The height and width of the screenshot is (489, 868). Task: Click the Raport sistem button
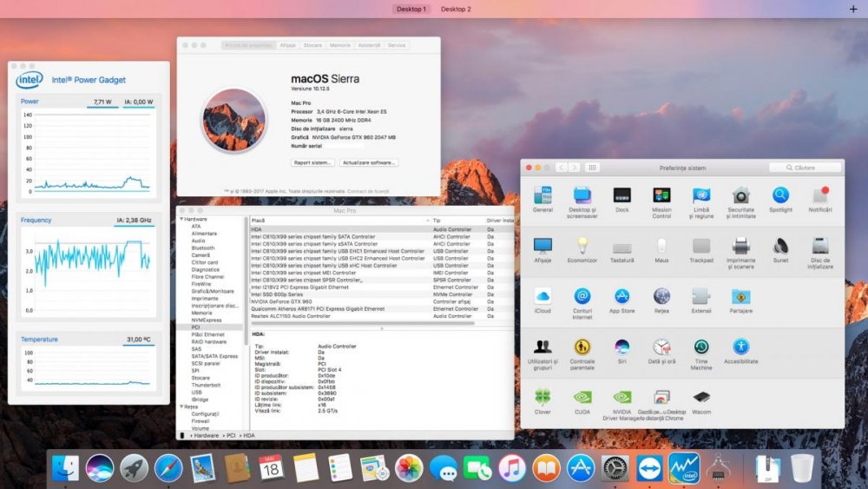click(312, 162)
